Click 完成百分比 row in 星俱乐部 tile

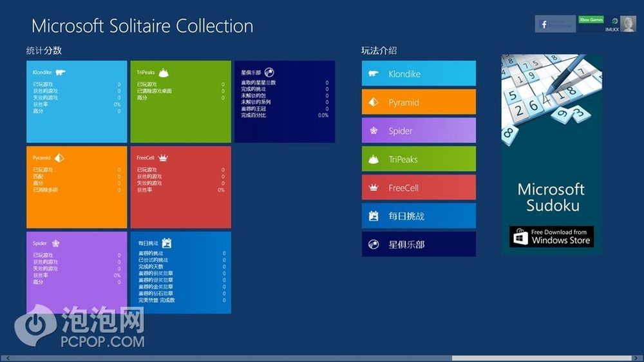285,115
